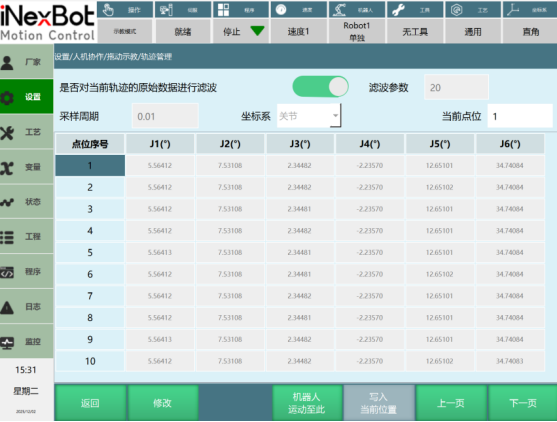
Task: Select point row number 3
Action: (x=90, y=209)
